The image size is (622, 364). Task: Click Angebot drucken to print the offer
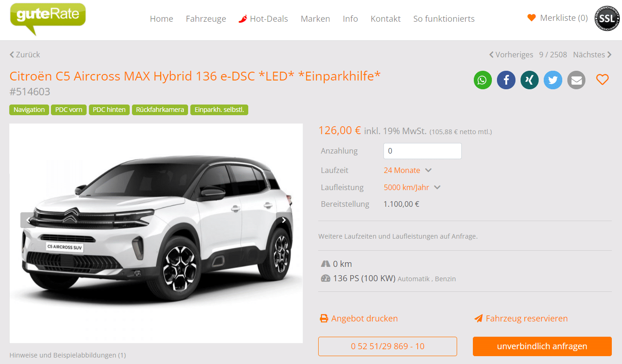(x=359, y=318)
